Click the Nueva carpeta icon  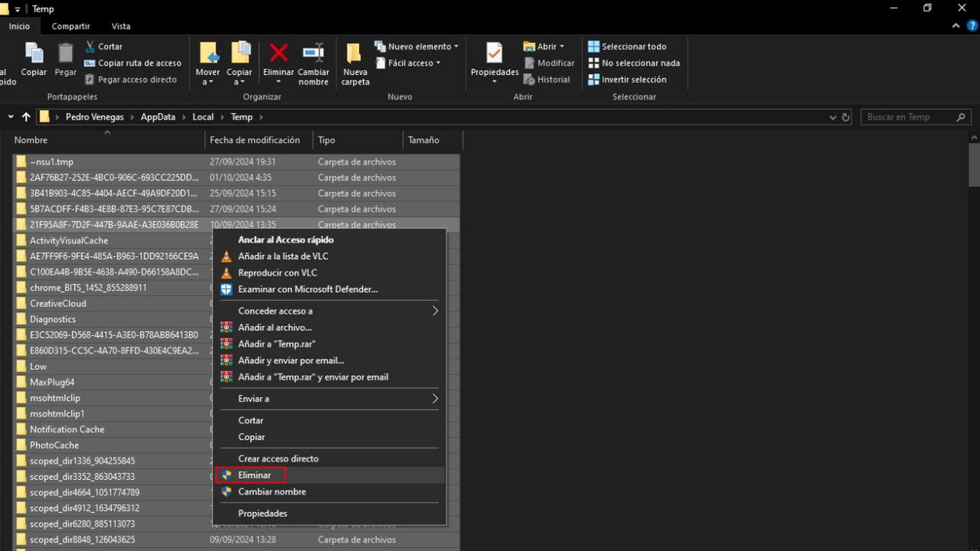click(354, 53)
